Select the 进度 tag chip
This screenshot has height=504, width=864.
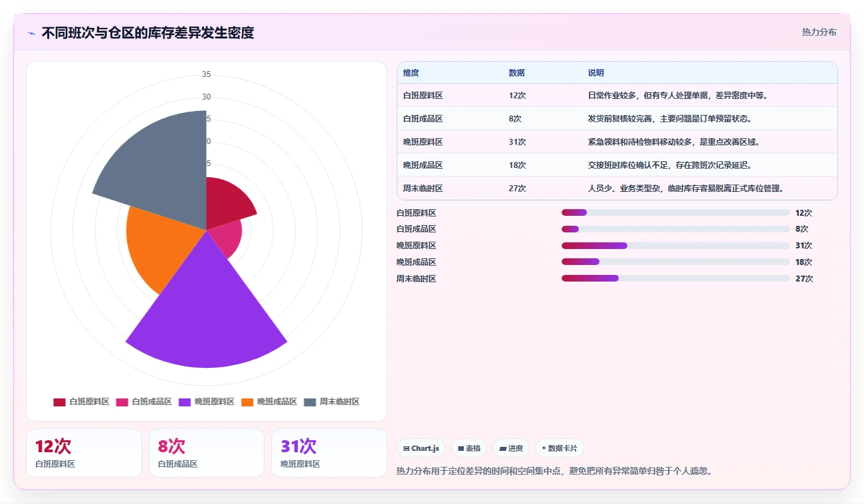[511, 448]
